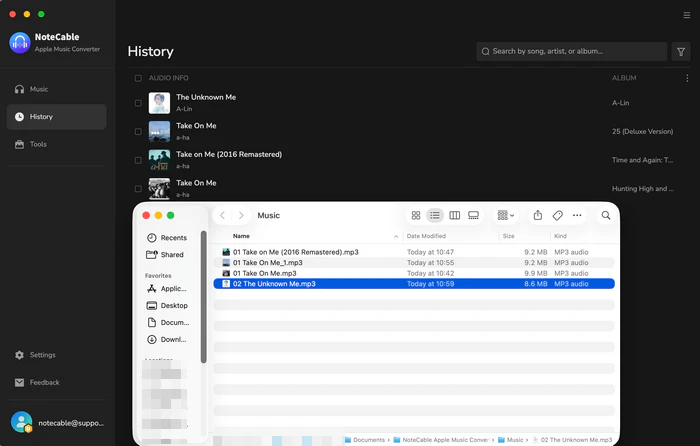The height and width of the screenshot is (446, 700).
Task: Select 01 Take On Me_1.mp3 file
Action: click(414, 263)
